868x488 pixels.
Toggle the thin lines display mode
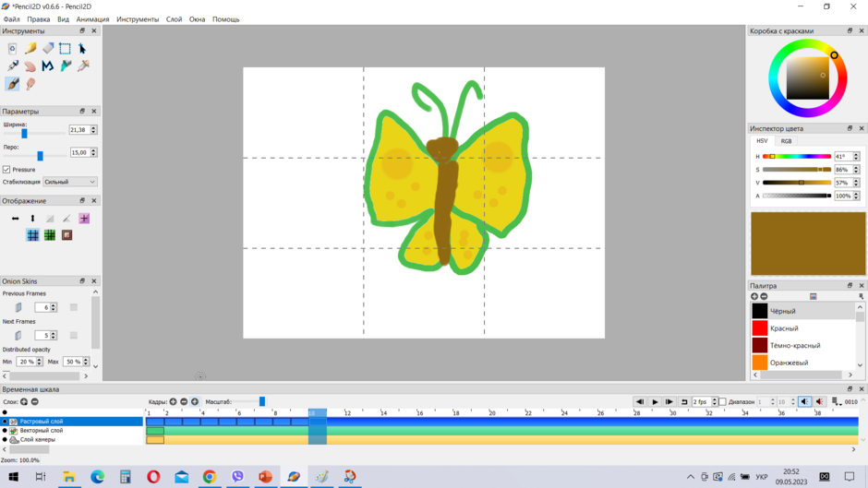click(50, 219)
